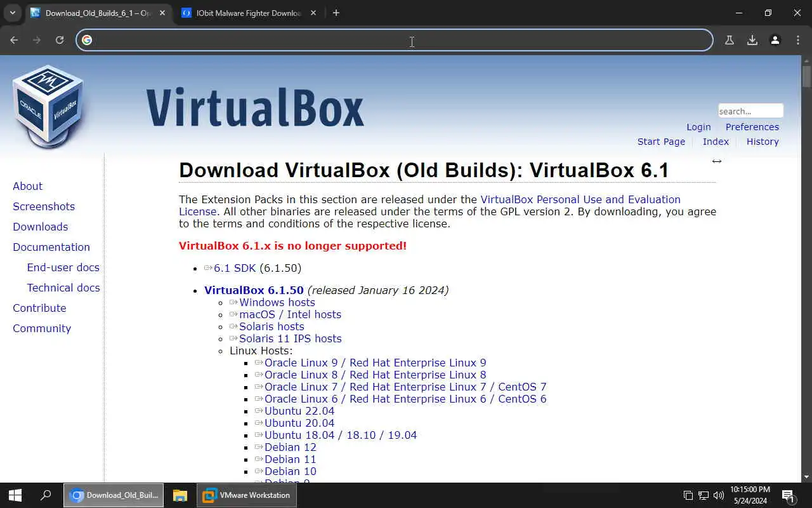Focus the browser address bar
This screenshot has width=812, height=508.
click(395, 40)
